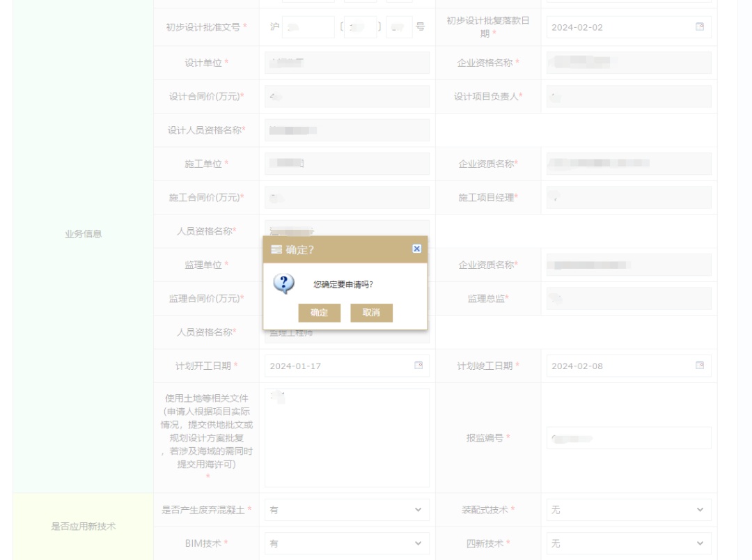Focus the 设计项目负责人 field
Image resolution: width=752 pixels, height=560 pixels.
(x=628, y=97)
